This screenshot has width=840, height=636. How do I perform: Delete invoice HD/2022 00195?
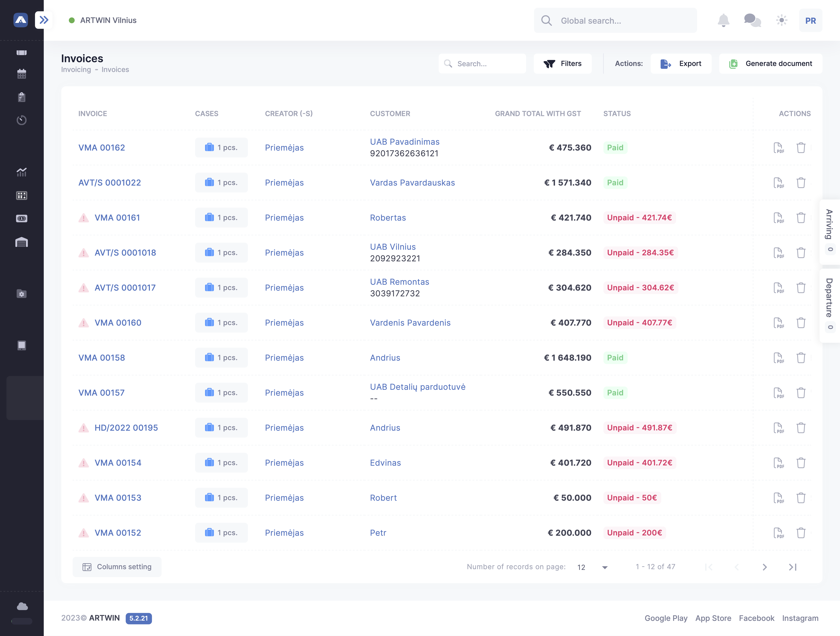[x=801, y=428]
